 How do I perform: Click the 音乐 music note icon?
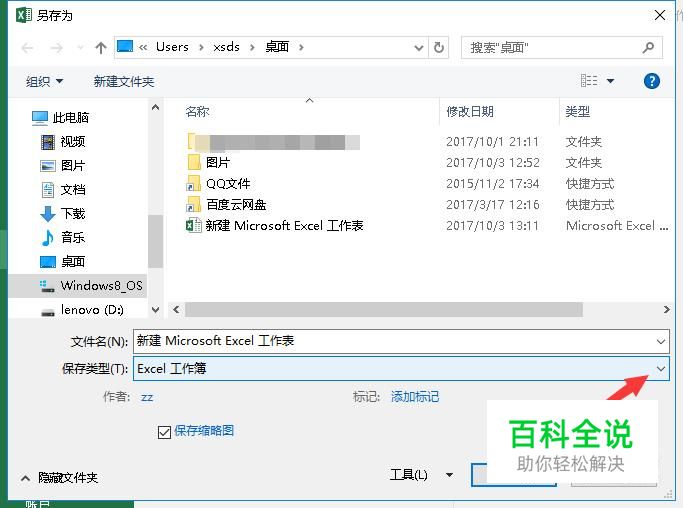(47, 238)
